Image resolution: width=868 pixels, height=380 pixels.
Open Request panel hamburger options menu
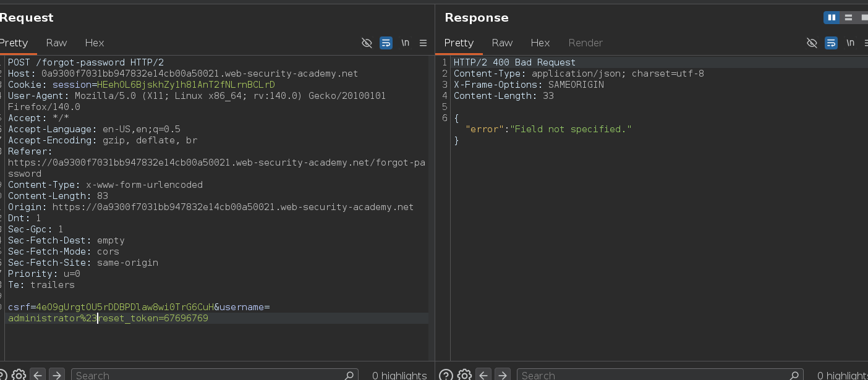423,43
